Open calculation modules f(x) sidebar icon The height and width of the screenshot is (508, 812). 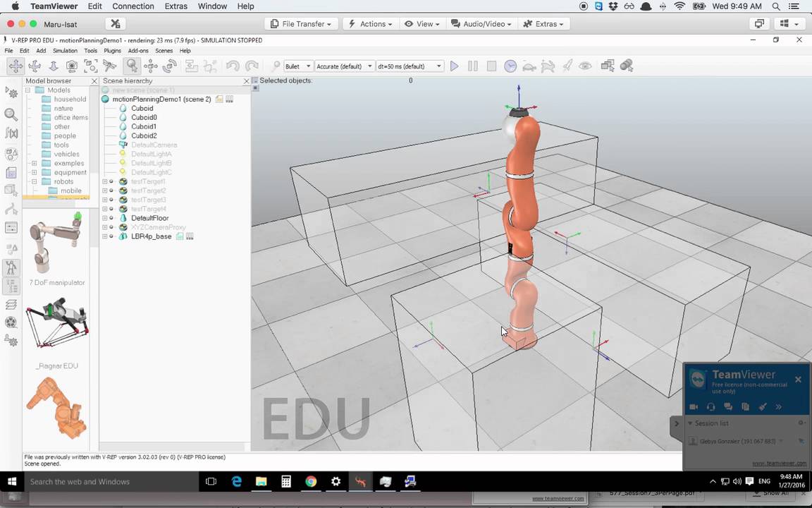point(11,133)
